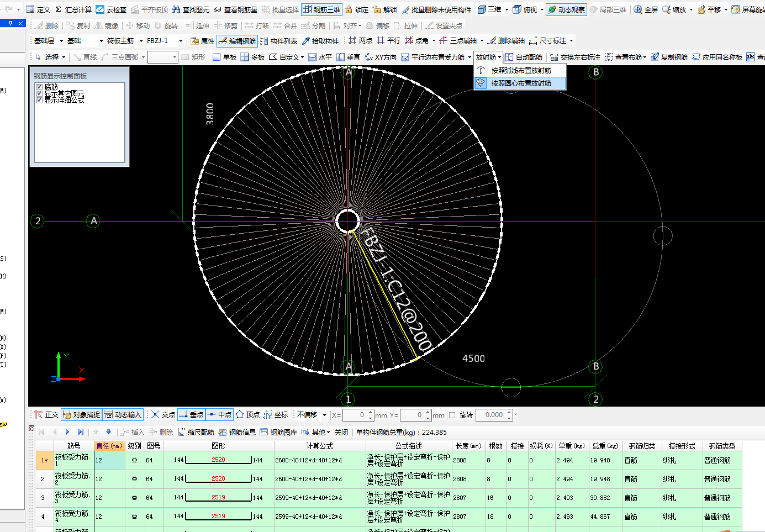Enable the 旋转 rotation checkbox

[452, 415]
